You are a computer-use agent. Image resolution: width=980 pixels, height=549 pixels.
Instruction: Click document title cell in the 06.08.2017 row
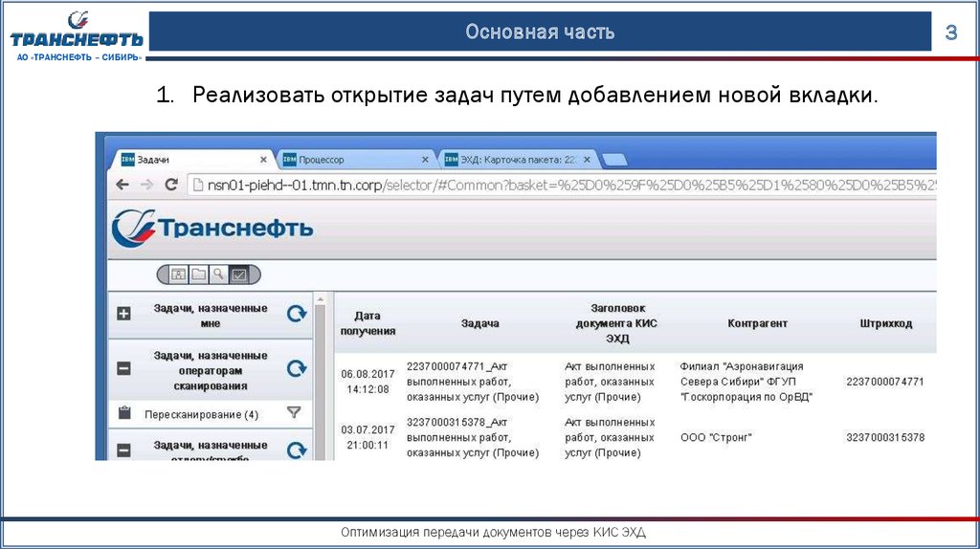point(610,382)
